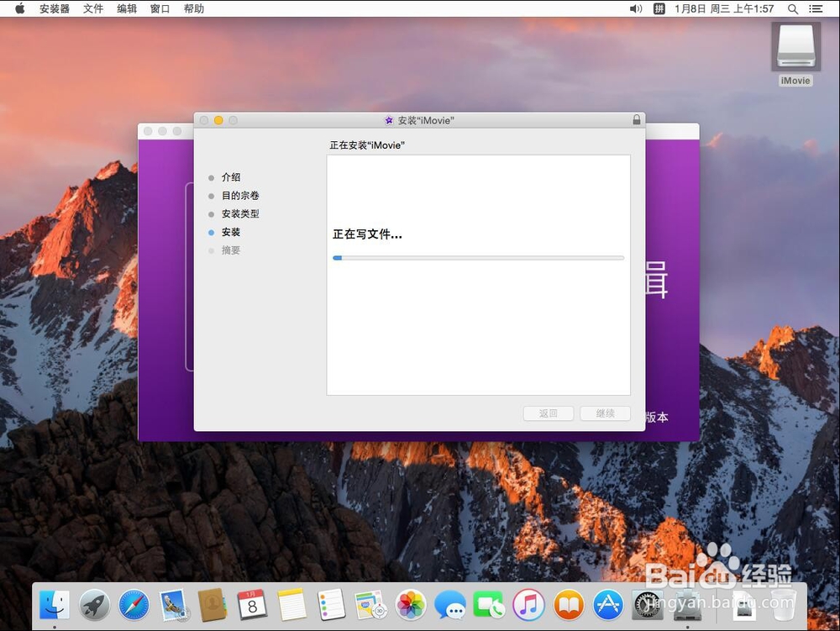
Task: Open the 窗口 menu
Action: click(x=160, y=8)
